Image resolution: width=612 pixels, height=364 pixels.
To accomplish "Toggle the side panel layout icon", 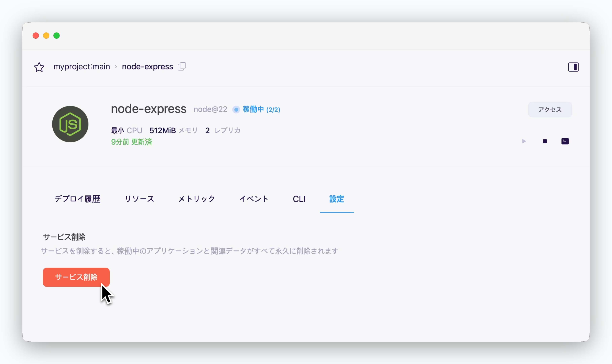I will point(573,67).
